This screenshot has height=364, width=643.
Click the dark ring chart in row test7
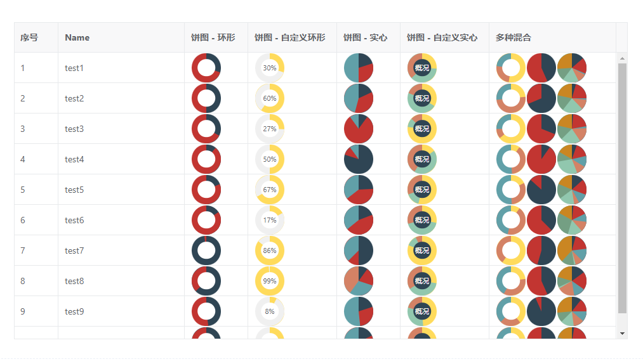point(206,250)
